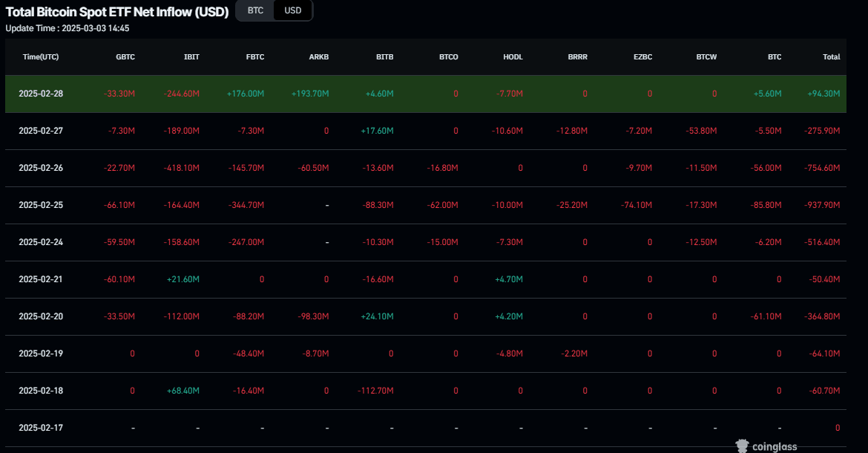Viewport: 868px width, 453px height.
Task: Click the BRRR column header
Action: point(577,56)
